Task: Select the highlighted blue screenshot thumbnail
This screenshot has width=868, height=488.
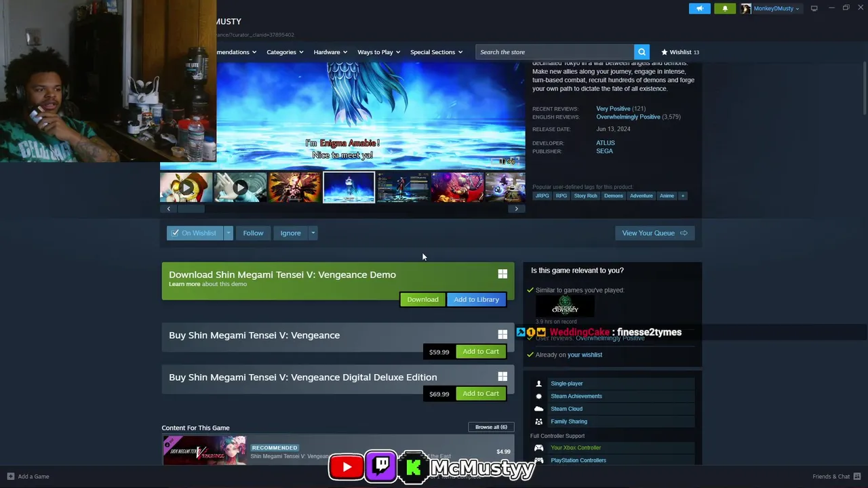Action: click(349, 187)
